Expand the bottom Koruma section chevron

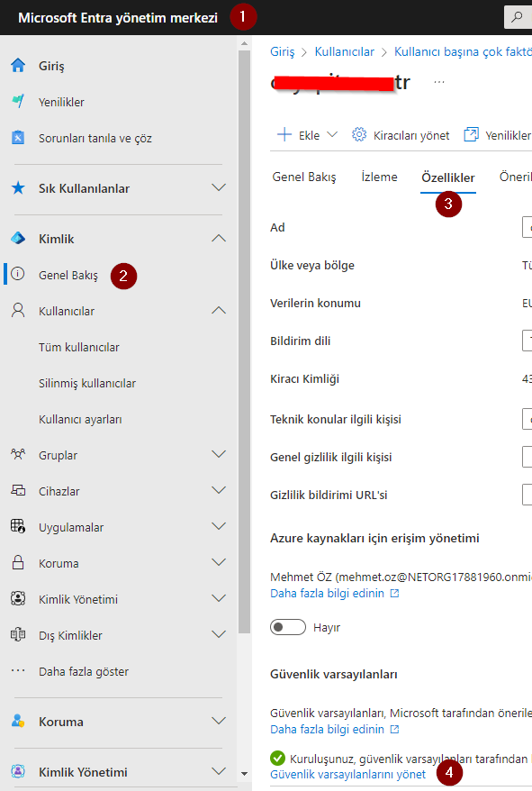219,721
